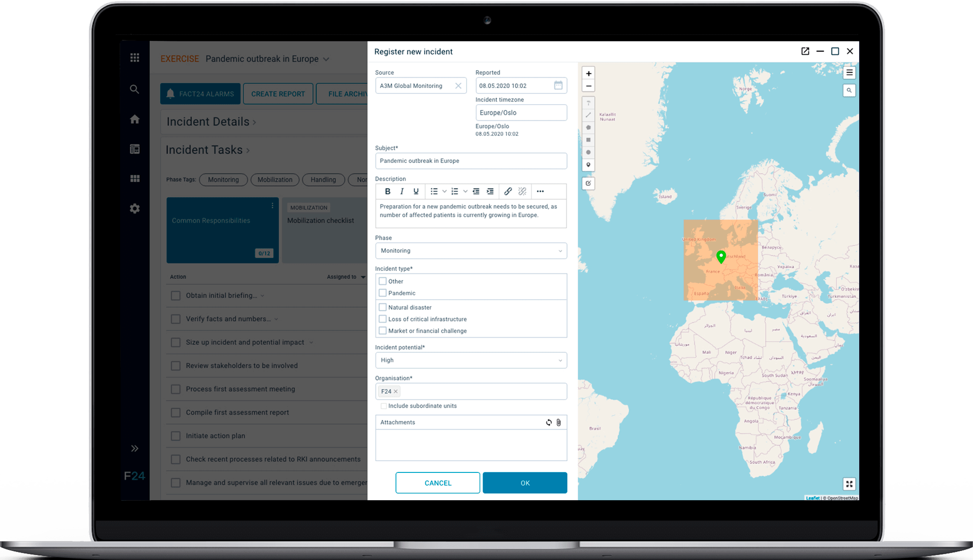Check the Natural disaster checkbox

383,307
